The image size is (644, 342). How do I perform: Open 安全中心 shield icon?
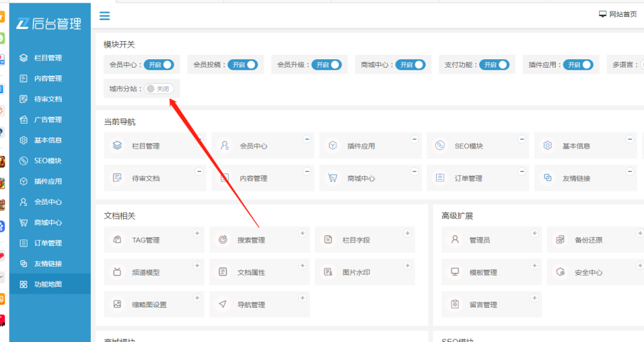[x=560, y=272]
